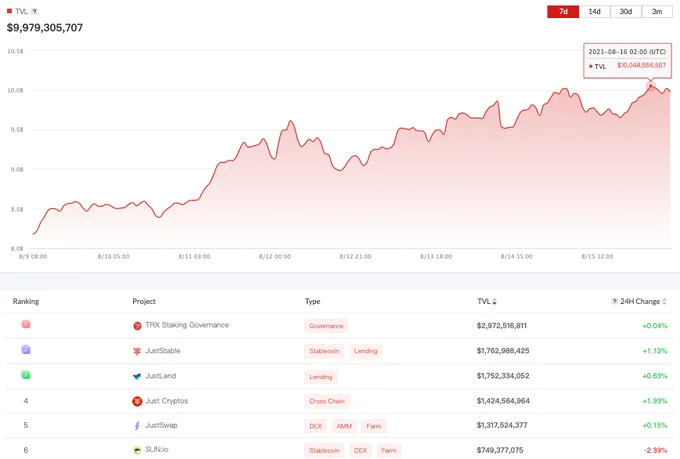Click the JustStable logo icon
Image resolution: width=680 pixels, height=459 pixels.
coord(137,351)
